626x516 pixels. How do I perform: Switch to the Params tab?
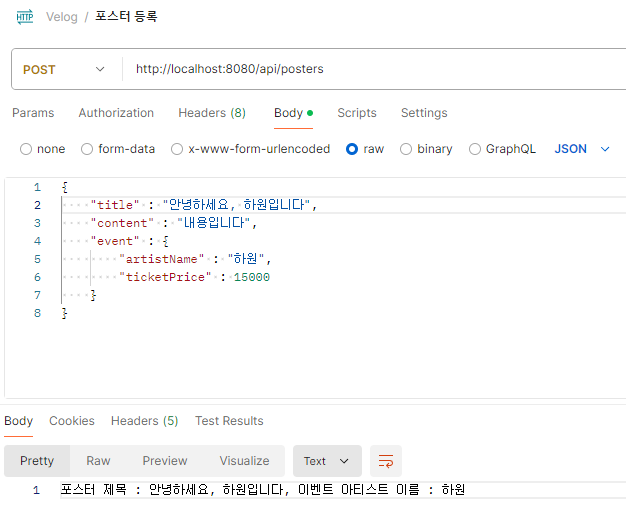[x=33, y=113]
